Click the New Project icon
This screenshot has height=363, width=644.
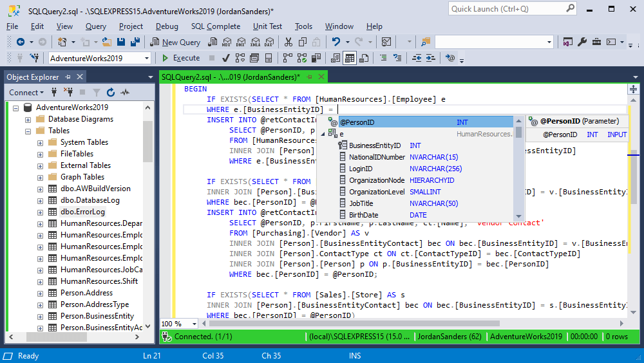coord(62,42)
